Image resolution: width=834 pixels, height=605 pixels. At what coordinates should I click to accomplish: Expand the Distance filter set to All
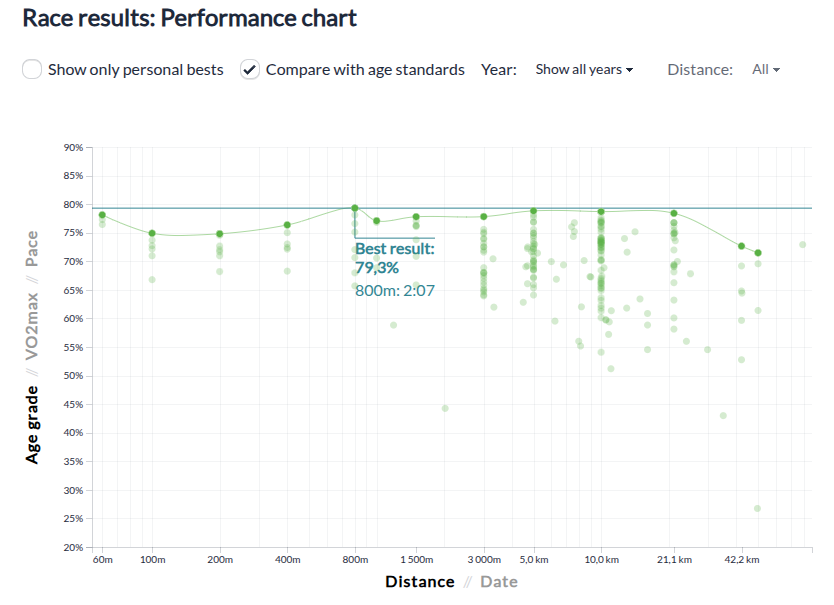click(765, 70)
